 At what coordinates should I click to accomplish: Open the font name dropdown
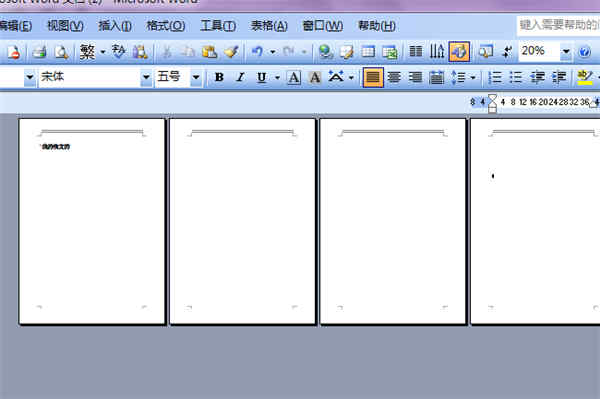click(x=146, y=78)
